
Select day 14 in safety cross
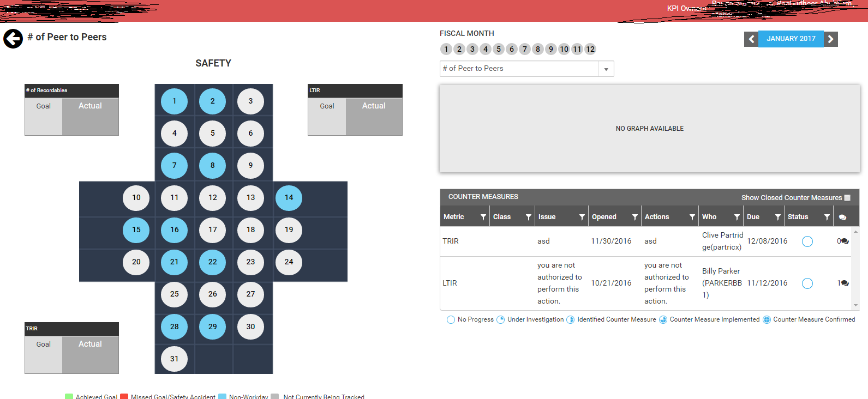[289, 198]
